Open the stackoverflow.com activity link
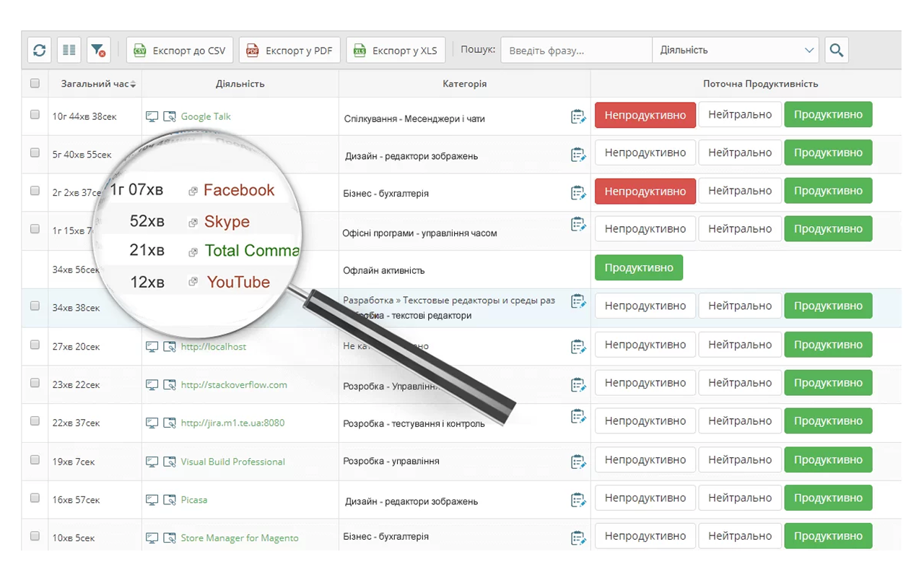This screenshot has height=578, width=924. [x=234, y=385]
